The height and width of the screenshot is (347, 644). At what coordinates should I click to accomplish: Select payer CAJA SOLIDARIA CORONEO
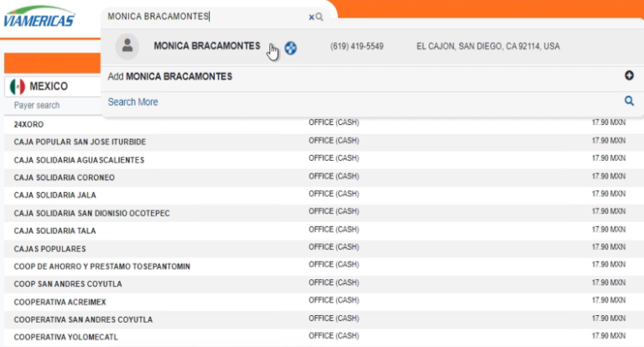64,178
